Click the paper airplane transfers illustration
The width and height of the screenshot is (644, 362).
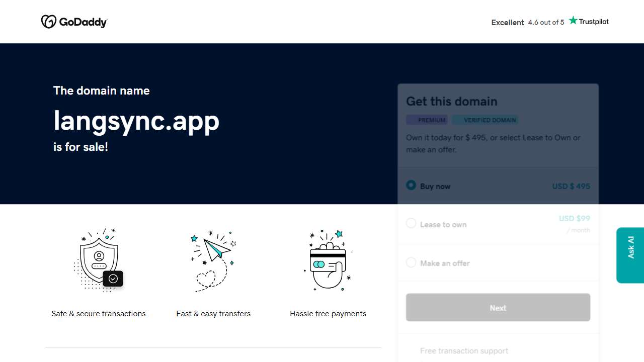tap(213, 260)
